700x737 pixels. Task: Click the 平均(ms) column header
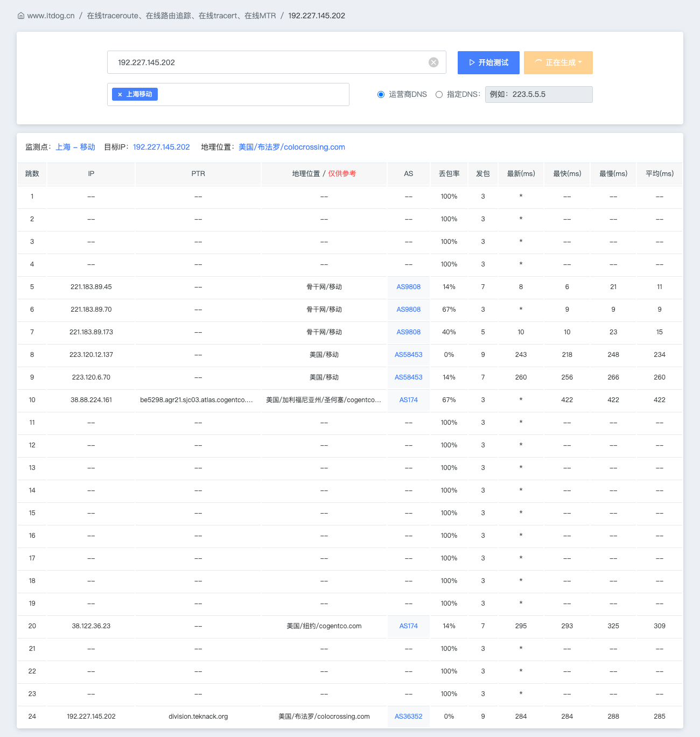click(x=660, y=174)
